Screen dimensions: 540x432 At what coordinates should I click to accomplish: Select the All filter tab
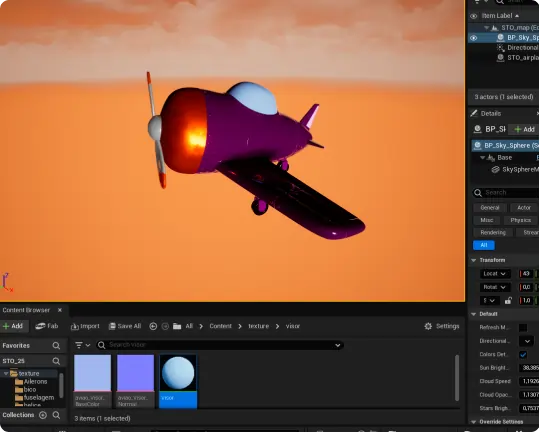pos(484,245)
